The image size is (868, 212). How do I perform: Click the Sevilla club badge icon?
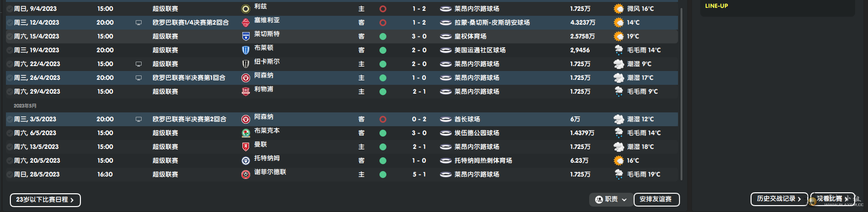pos(245,23)
